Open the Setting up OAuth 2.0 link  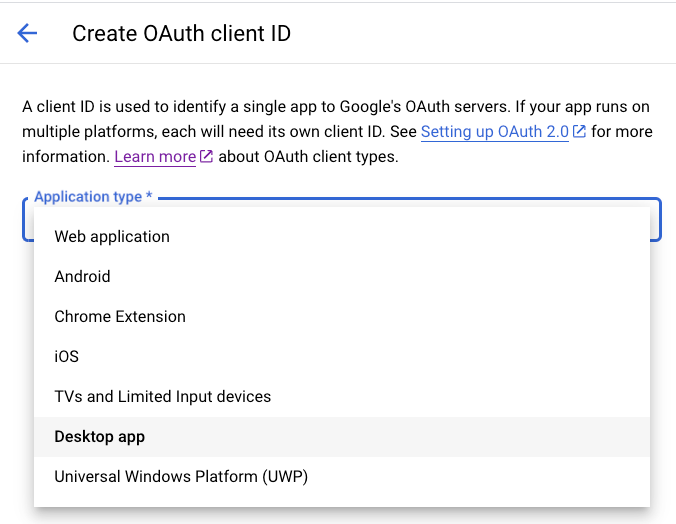pyautogui.click(x=494, y=132)
